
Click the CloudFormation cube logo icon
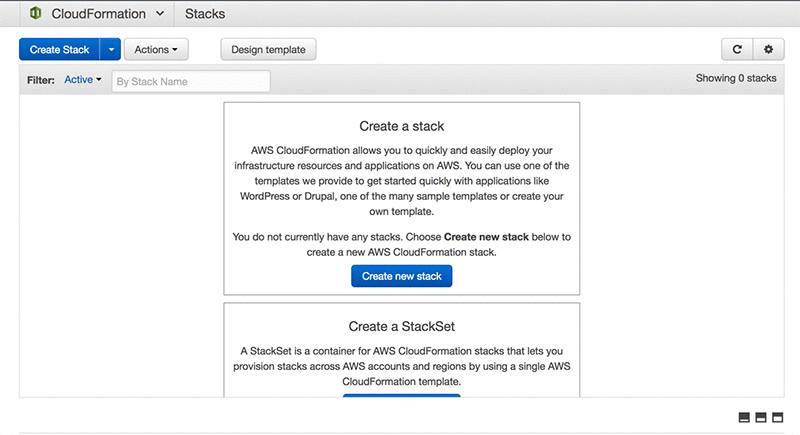35,14
